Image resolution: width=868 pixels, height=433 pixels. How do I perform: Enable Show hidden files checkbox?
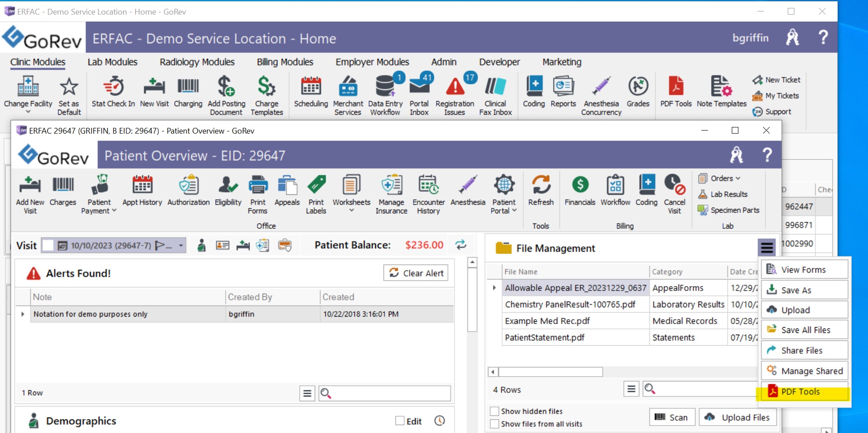495,411
